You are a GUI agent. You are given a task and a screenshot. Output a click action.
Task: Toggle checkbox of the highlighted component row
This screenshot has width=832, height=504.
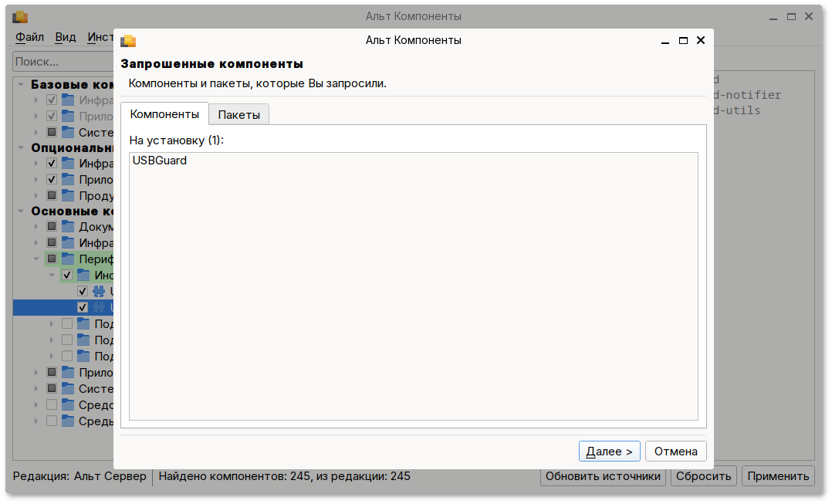(83, 307)
